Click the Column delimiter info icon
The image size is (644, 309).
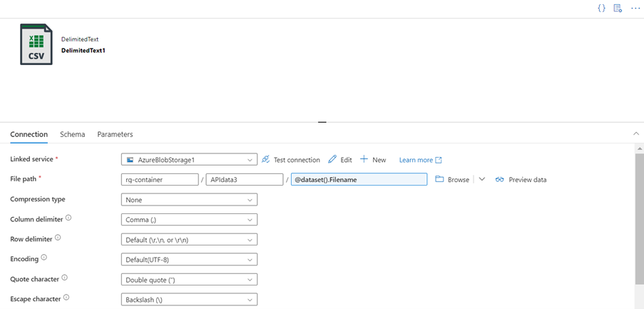coord(68,218)
